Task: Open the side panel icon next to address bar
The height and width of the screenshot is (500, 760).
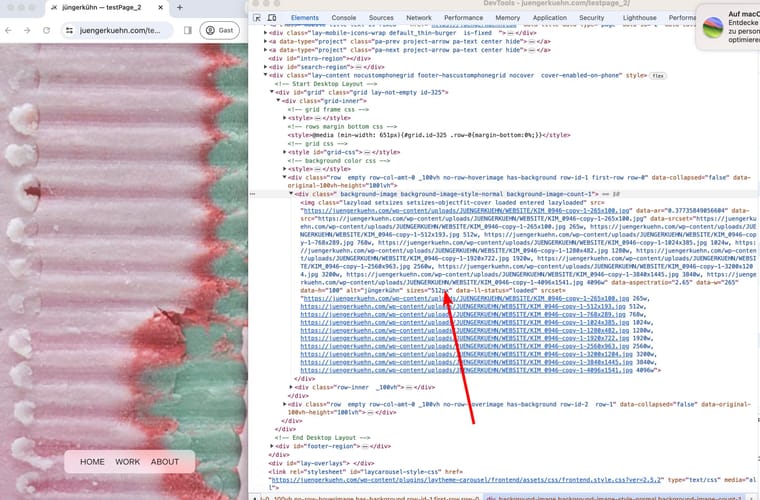Action: pyautogui.click(x=188, y=30)
